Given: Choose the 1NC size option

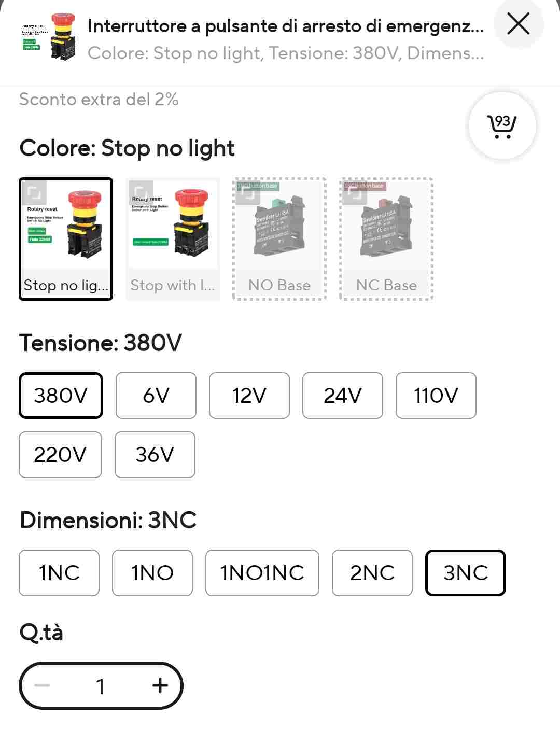Looking at the screenshot, I should pyautogui.click(x=59, y=573).
